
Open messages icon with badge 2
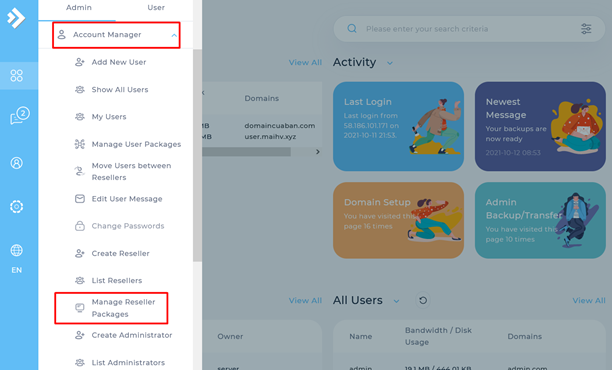coord(20,116)
